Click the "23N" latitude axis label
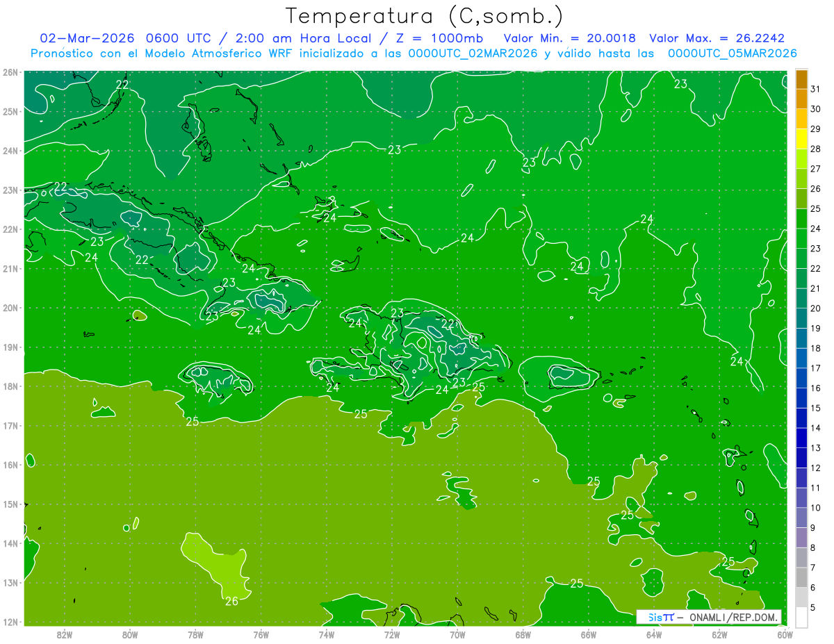The width and height of the screenshot is (834, 644). 10,190
